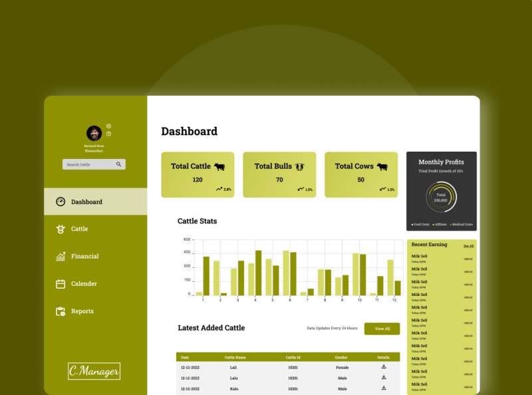Download details for Lali via download icon
This screenshot has height=395, width=532.
click(384, 367)
